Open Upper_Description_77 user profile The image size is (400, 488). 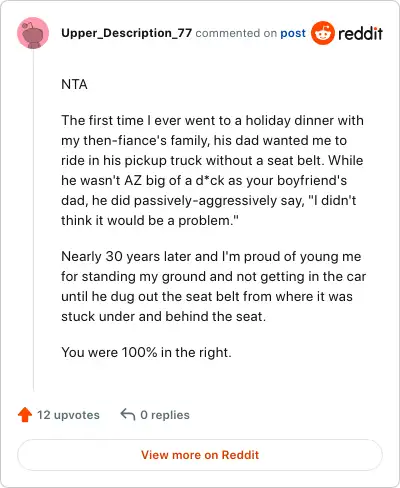point(126,33)
